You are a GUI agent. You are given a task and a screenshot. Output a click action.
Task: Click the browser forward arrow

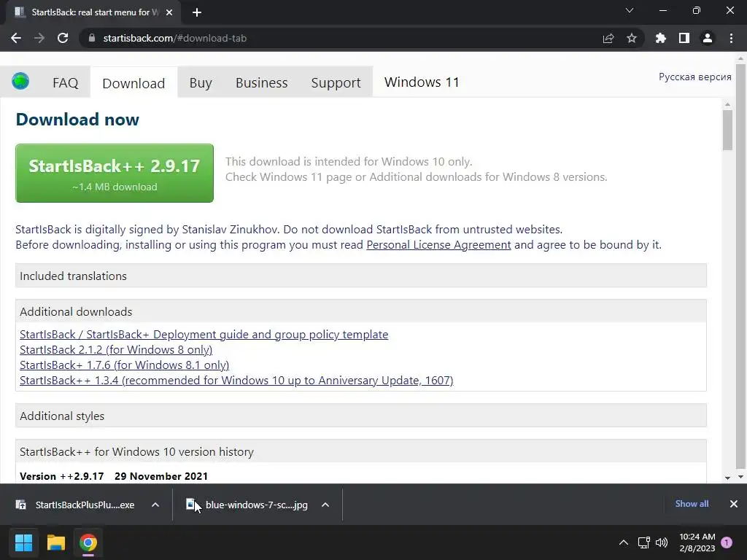coord(39,38)
